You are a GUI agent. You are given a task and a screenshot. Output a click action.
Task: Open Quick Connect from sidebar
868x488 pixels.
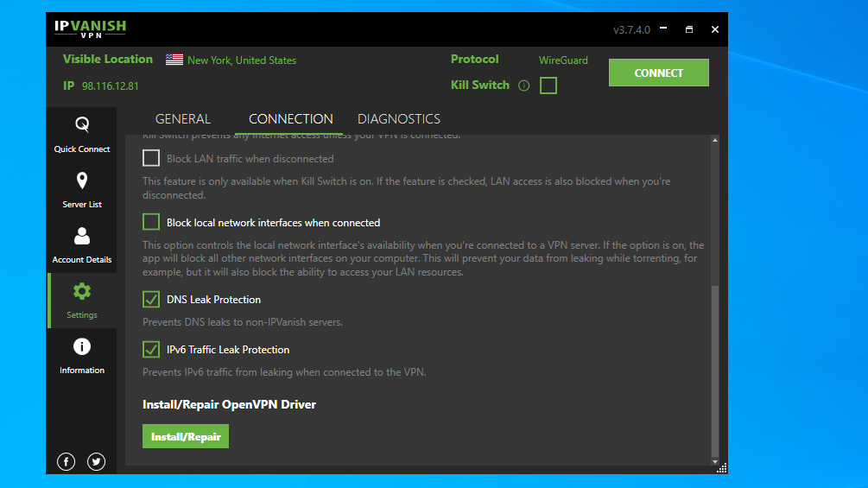point(82,135)
